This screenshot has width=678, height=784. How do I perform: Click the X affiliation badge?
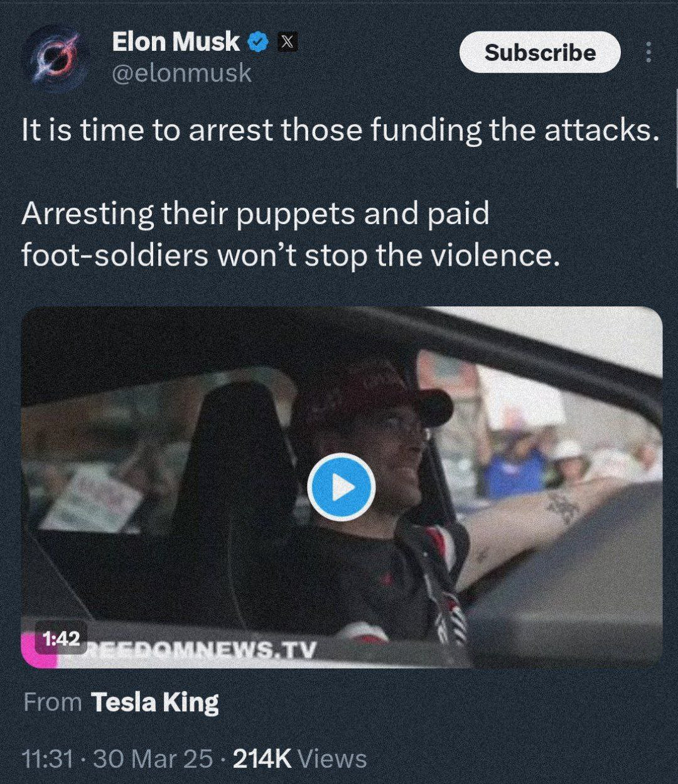(x=286, y=42)
